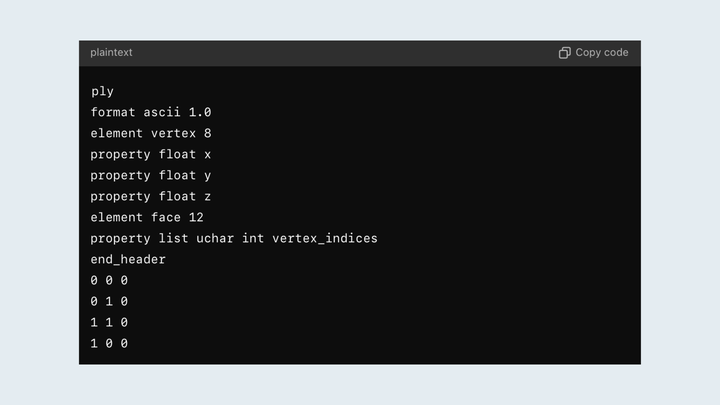Image resolution: width=720 pixels, height=405 pixels.
Task: Click the word 'uchar' in property list
Action: point(215,239)
